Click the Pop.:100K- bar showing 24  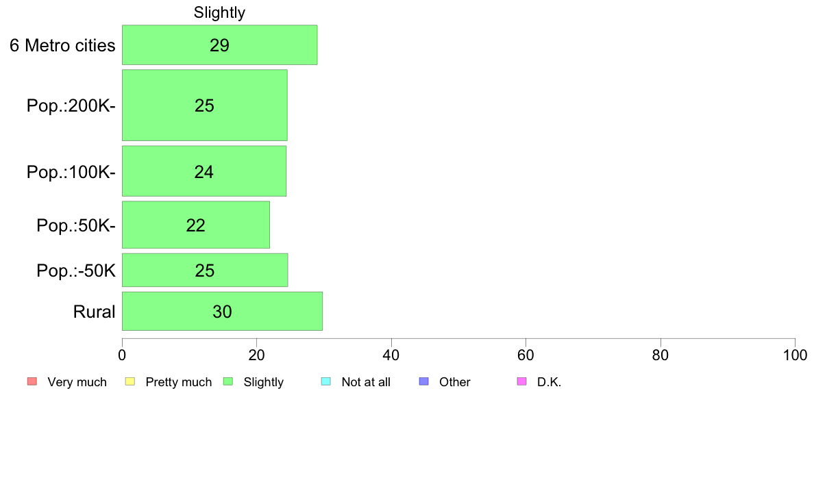click(204, 171)
